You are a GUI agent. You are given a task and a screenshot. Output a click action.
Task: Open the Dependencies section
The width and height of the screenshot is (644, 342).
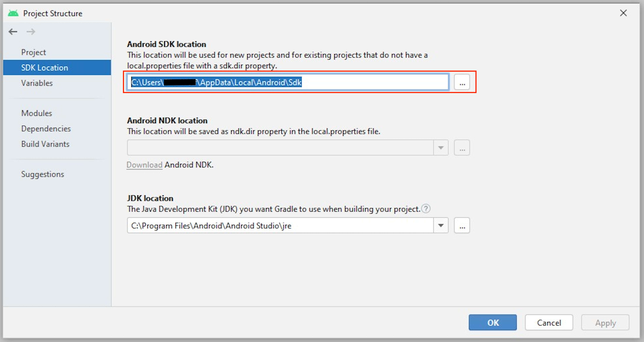pyautogui.click(x=46, y=128)
